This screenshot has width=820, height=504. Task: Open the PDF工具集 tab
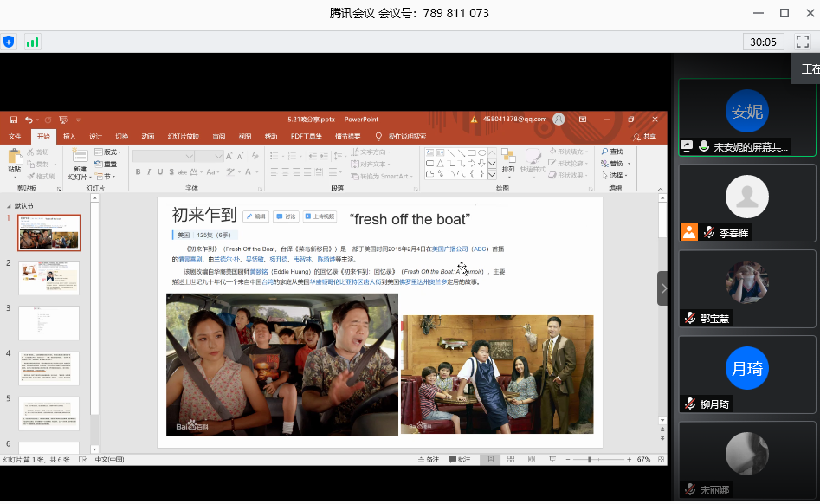(x=307, y=137)
